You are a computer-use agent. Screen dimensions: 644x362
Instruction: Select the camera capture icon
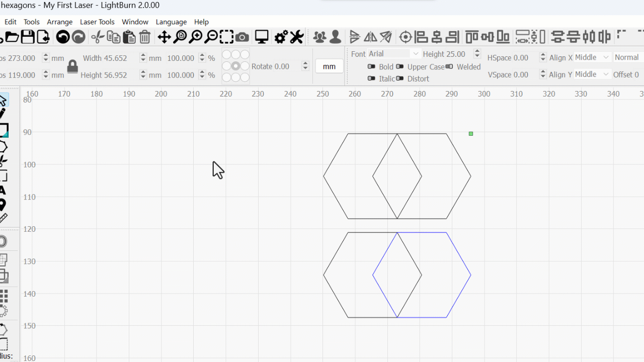[242, 37]
